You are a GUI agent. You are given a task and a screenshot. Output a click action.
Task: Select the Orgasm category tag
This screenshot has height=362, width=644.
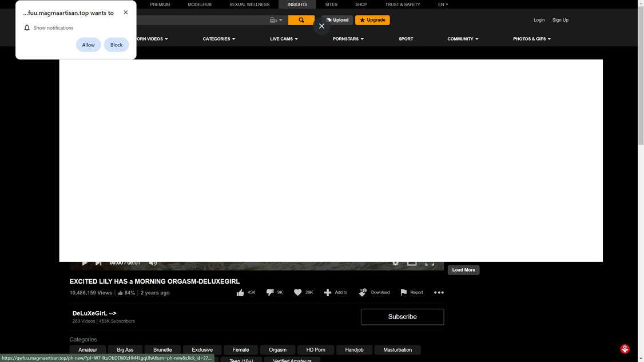point(277,349)
